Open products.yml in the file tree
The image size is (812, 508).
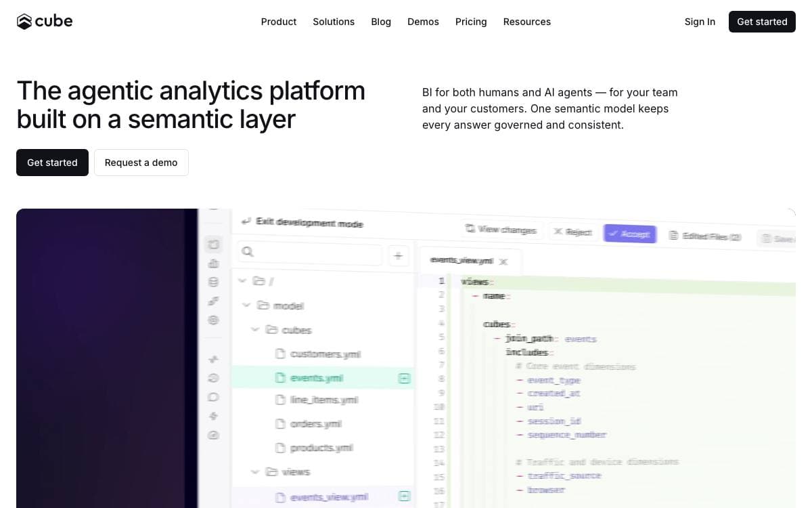[x=322, y=448]
